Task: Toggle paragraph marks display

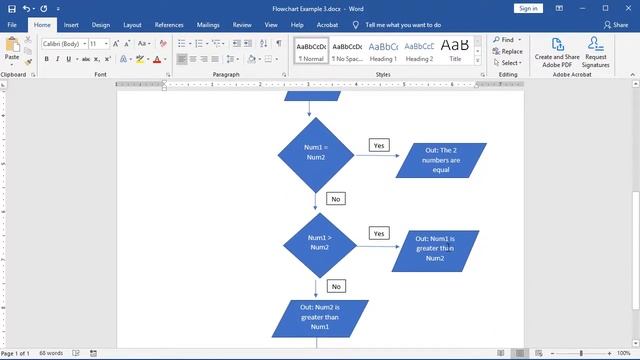Action: pos(279,44)
